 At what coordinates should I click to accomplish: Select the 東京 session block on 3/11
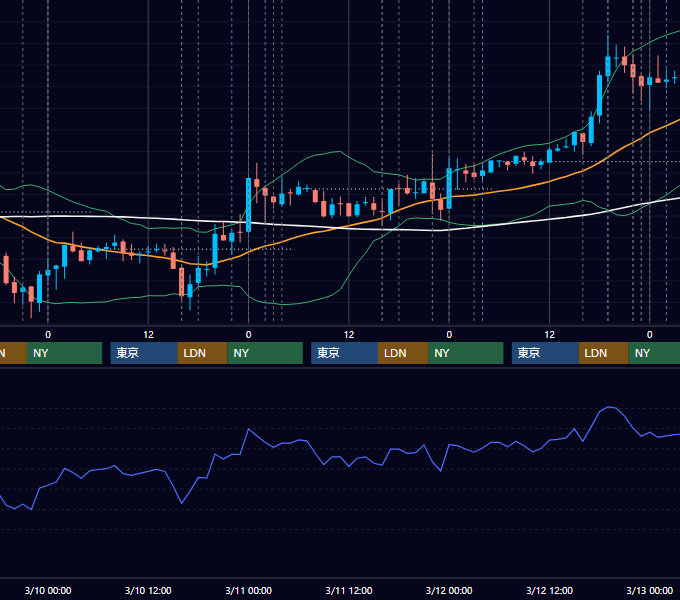(344, 353)
